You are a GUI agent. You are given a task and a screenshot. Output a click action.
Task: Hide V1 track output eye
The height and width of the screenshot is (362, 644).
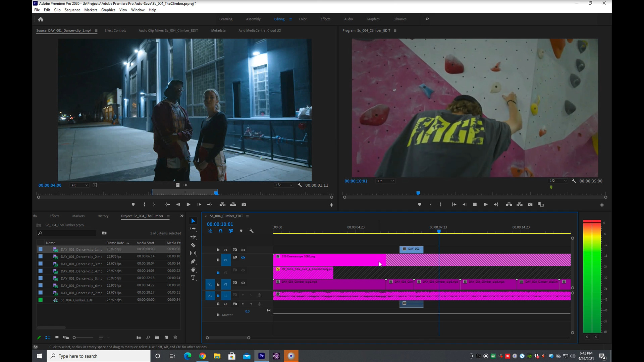(243, 283)
